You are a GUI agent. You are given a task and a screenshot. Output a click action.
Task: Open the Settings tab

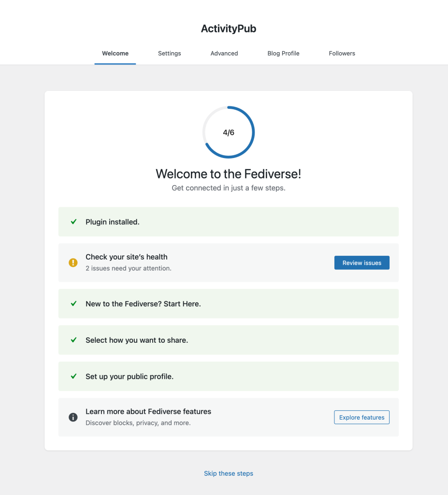tap(170, 53)
